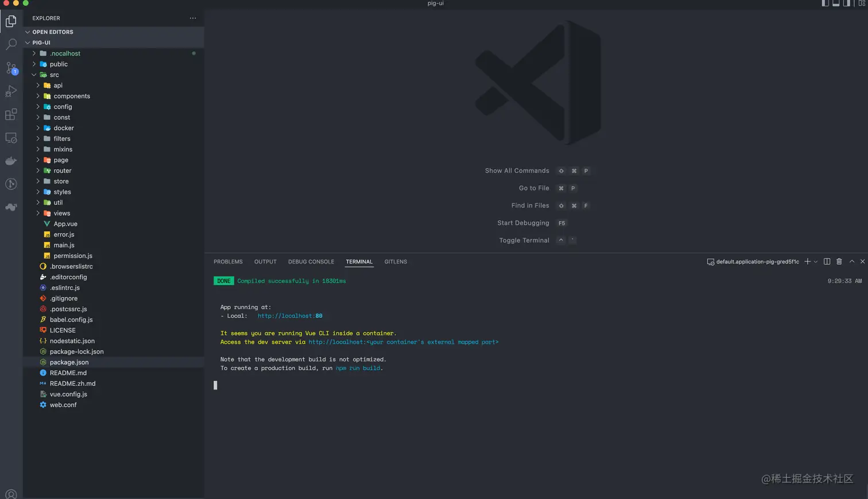This screenshot has height=499, width=868.
Task: Open .gitignore file
Action: (114, 298)
